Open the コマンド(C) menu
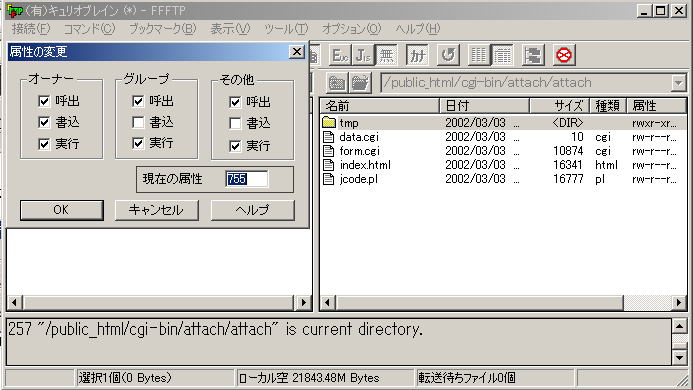This screenshot has width=693, height=390. (x=89, y=29)
